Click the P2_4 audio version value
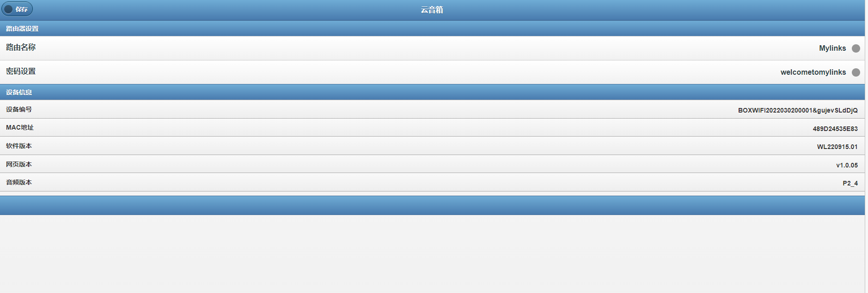The height and width of the screenshot is (293, 868). (850, 183)
